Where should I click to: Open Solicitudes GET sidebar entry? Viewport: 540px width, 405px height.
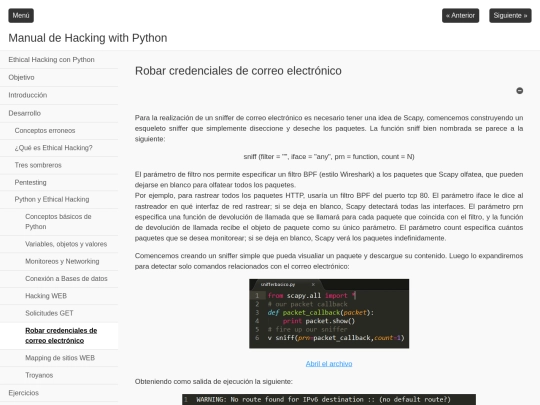click(x=59, y=313)
